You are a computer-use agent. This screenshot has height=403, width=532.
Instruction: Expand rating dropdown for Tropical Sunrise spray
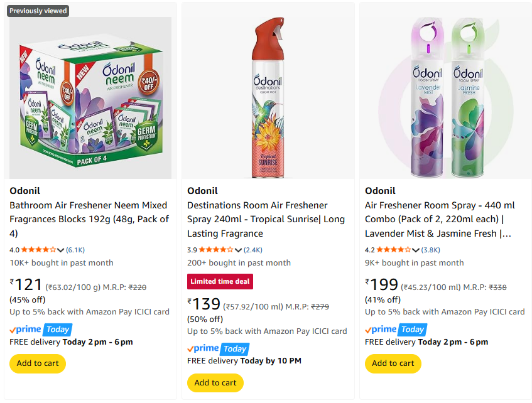(239, 250)
